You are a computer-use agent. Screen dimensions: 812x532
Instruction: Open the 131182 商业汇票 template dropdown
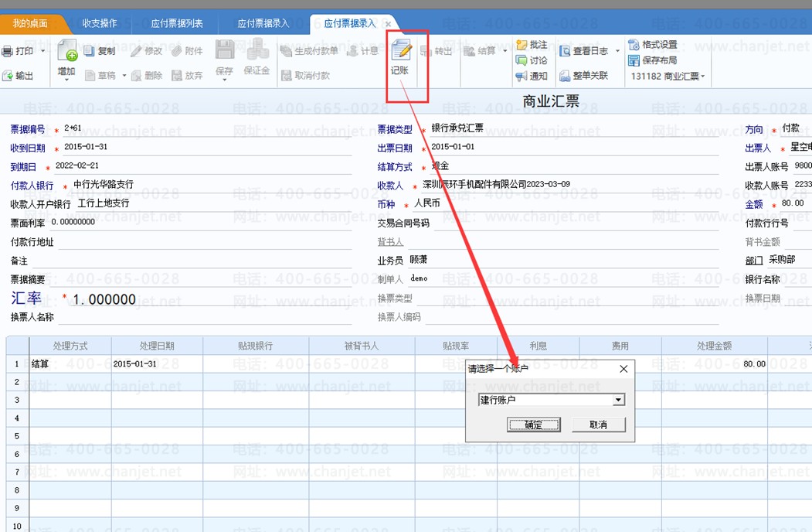click(668, 77)
